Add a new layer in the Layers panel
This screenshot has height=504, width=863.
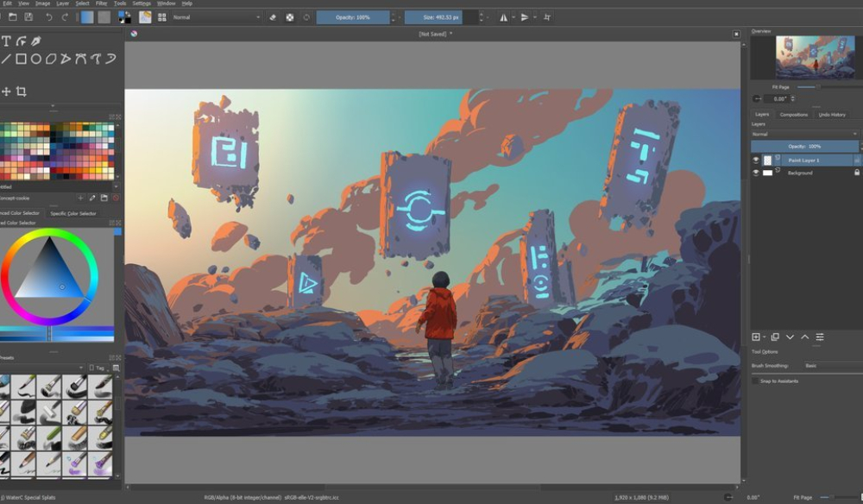(754, 336)
